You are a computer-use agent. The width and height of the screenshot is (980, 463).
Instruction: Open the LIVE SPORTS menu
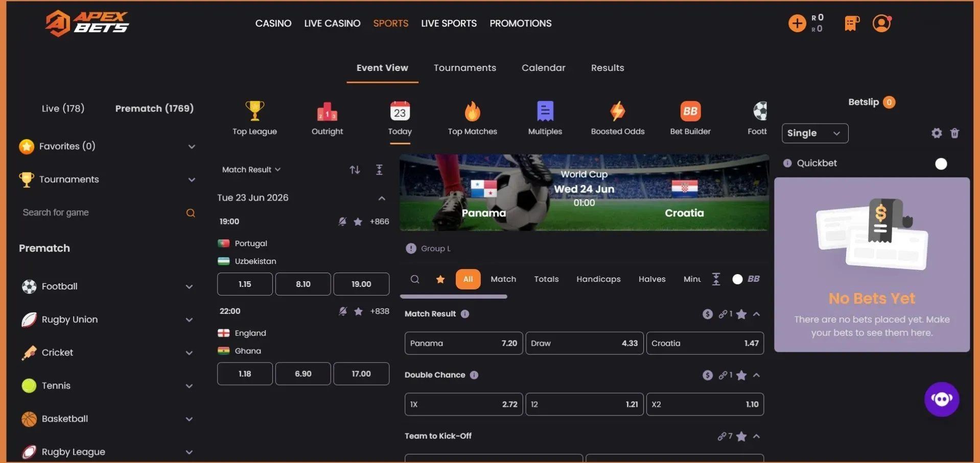click(x=449, y=23)
